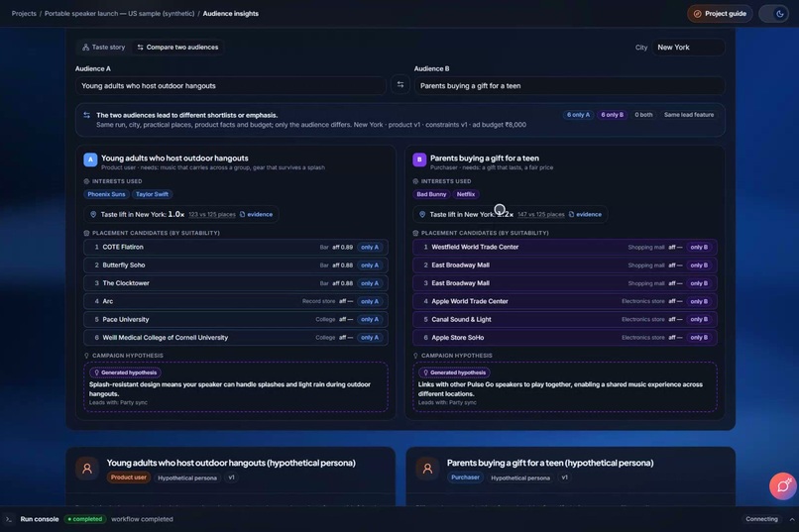Click the purple B audience icon
The width and height of the screenshot is (799, 532).
click(x=419, y=160)
